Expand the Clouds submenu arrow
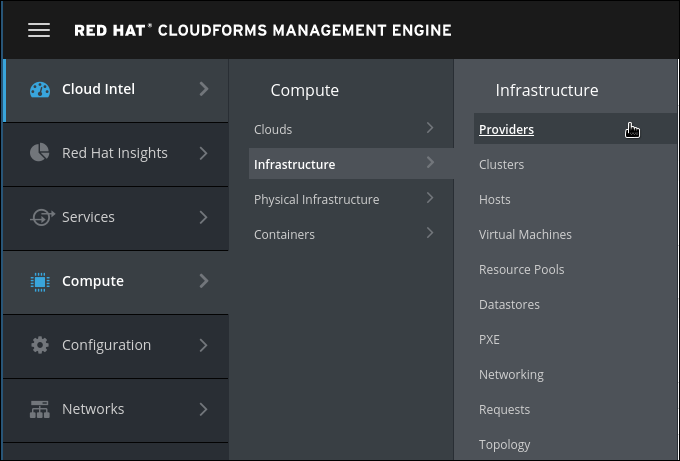The width and height of the screenshot is (680, 461). click(x=430, y=128)
